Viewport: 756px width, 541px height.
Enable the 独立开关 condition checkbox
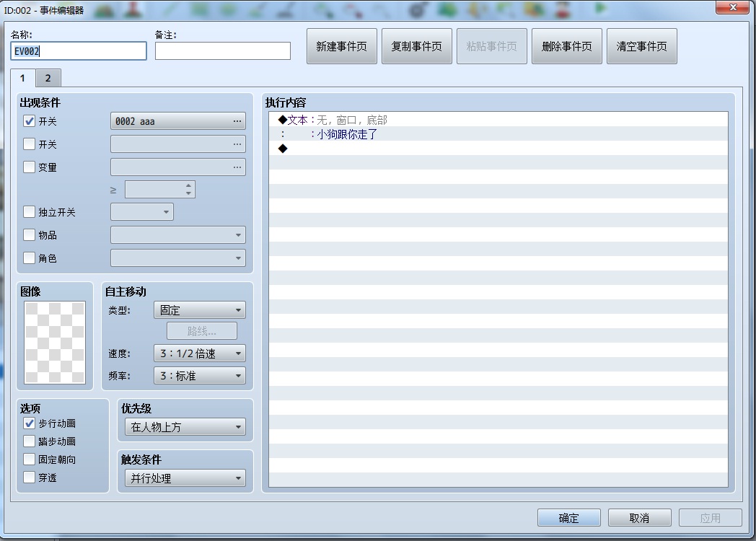pos(30,212)
